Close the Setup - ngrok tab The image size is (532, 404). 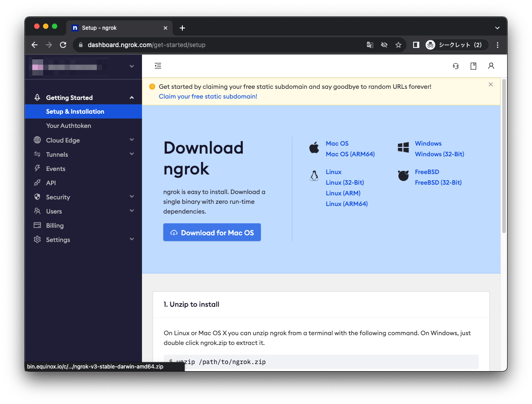click(166, 28)
